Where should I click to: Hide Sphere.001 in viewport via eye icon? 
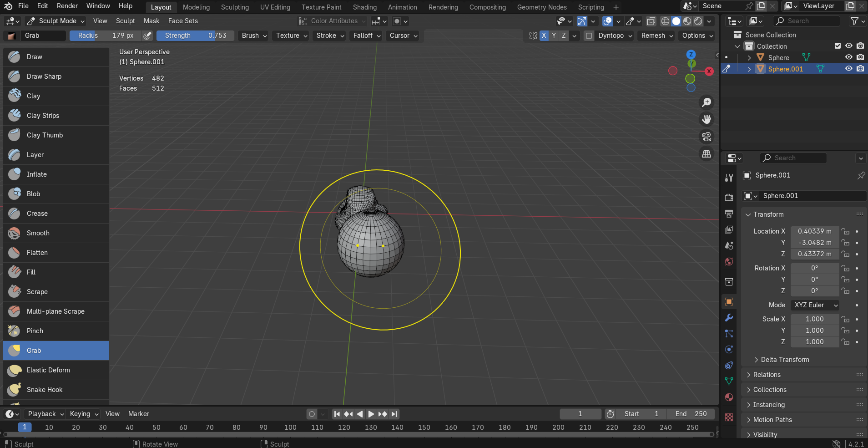[x=849, y=68]
